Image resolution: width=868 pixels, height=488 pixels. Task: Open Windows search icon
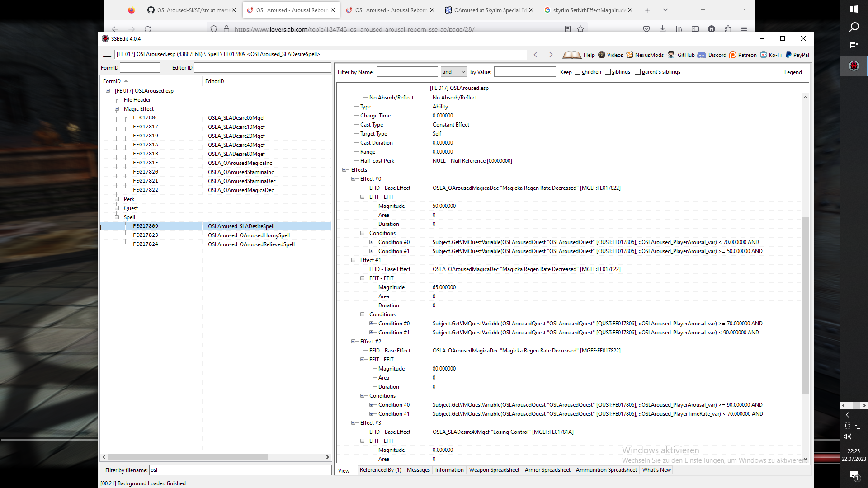[854, 27]
